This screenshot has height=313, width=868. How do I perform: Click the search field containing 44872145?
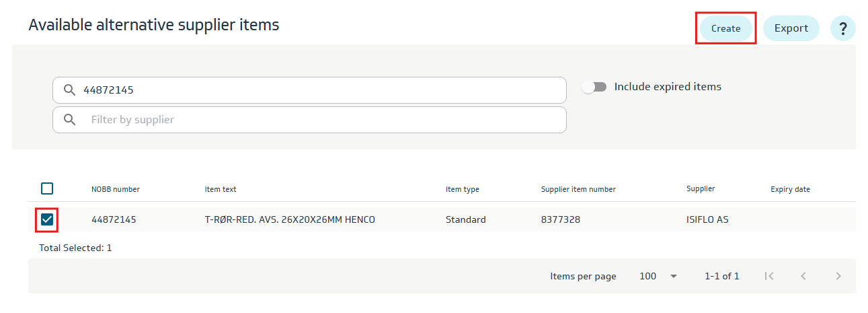[316, 90]
